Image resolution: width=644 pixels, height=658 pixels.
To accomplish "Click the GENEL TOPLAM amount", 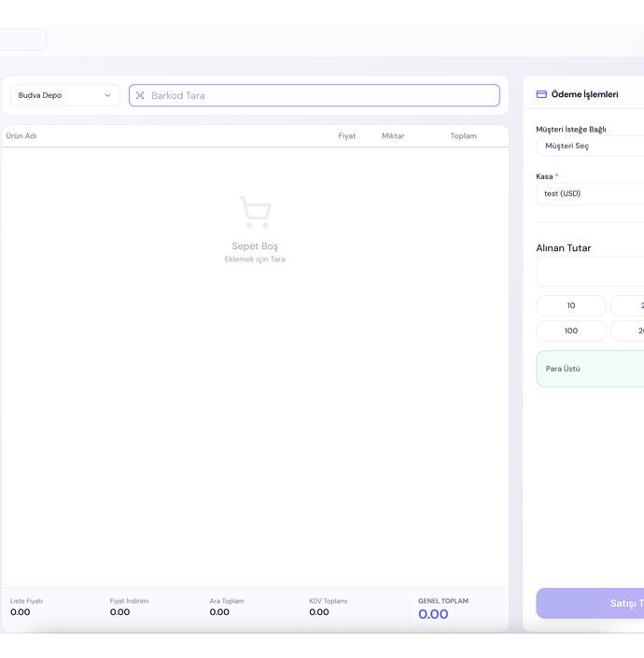I will coord(433,614).
